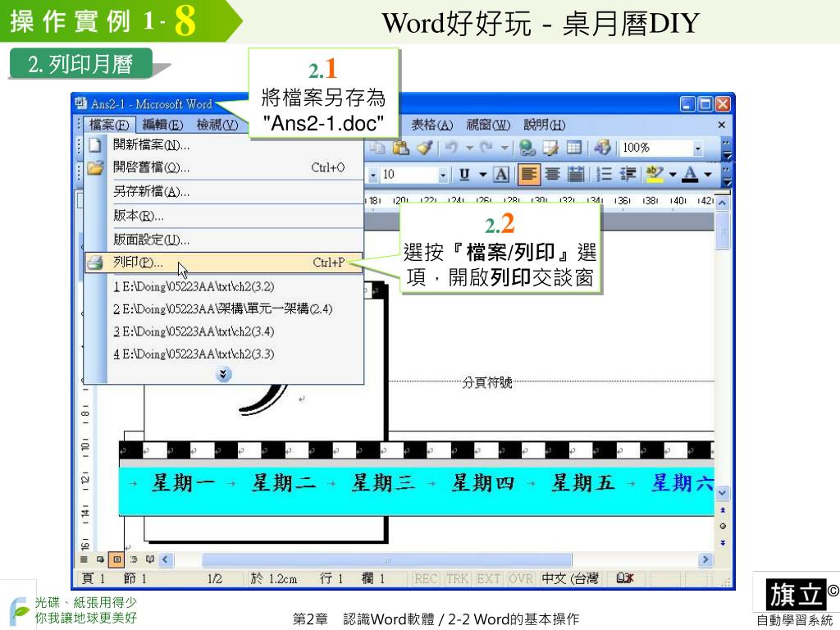Click the Undo arrow icon
840x630 pixels.
pyautogui.click(x=452, y=147)
